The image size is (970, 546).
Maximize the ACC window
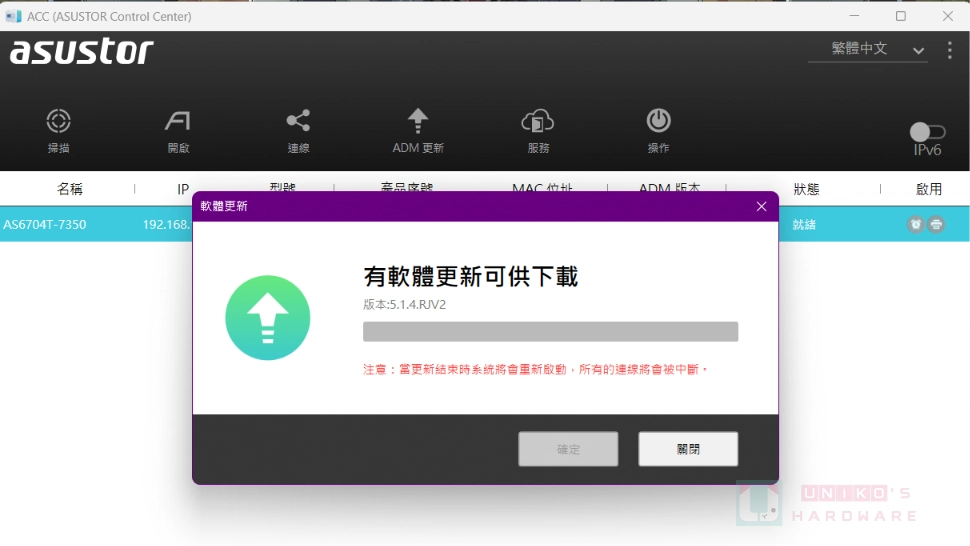[901, 16]
